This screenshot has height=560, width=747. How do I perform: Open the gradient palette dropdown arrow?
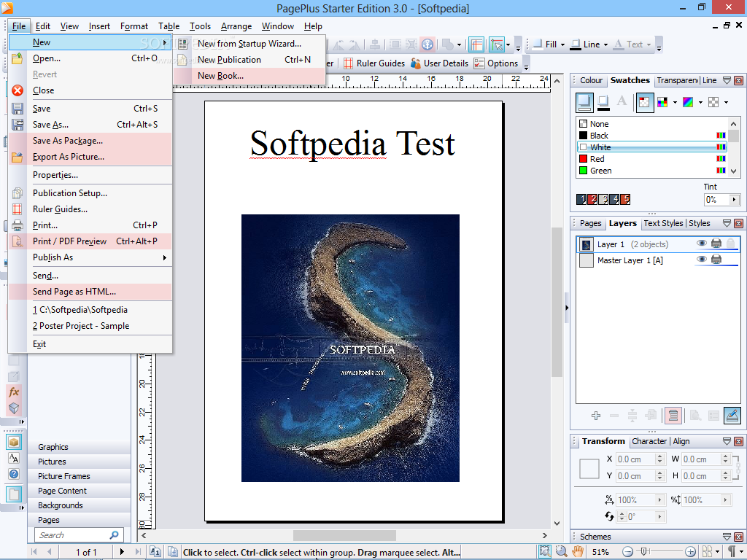click(x=700, y=102)
